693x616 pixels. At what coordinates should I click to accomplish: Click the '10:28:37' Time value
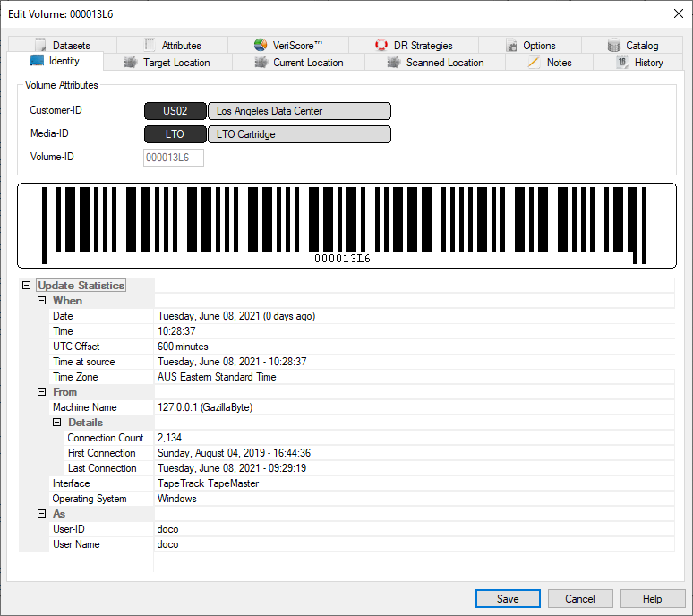pos(176,331)
